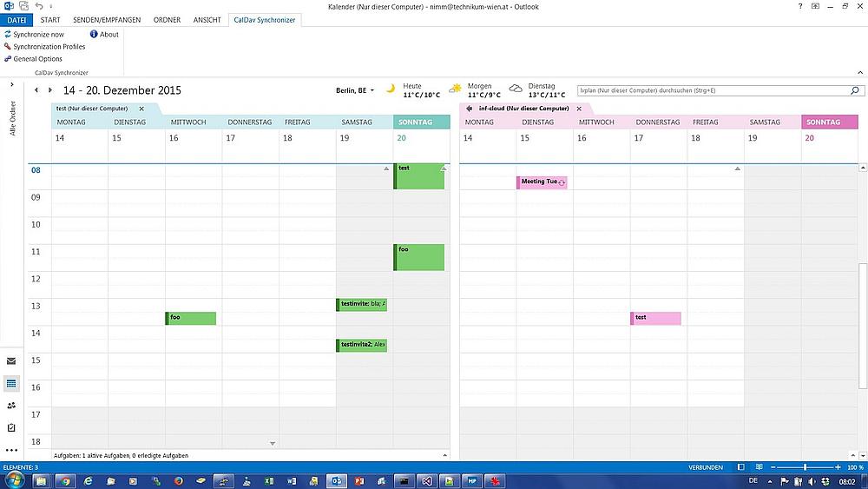This screenshot has height=489, width=868.
Task: Select the pink test appointment on Thursday
Action: [x=655, y=319]
